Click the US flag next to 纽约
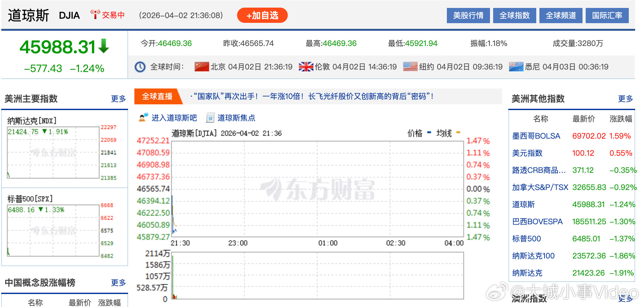 click(x=410, y=67)
